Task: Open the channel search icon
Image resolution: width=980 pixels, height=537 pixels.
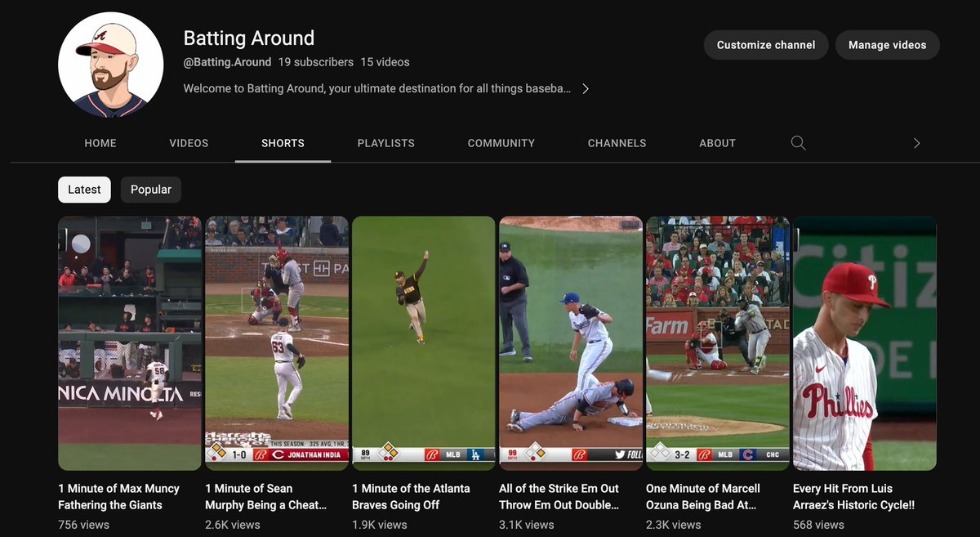Action: (x=798, y=142)
